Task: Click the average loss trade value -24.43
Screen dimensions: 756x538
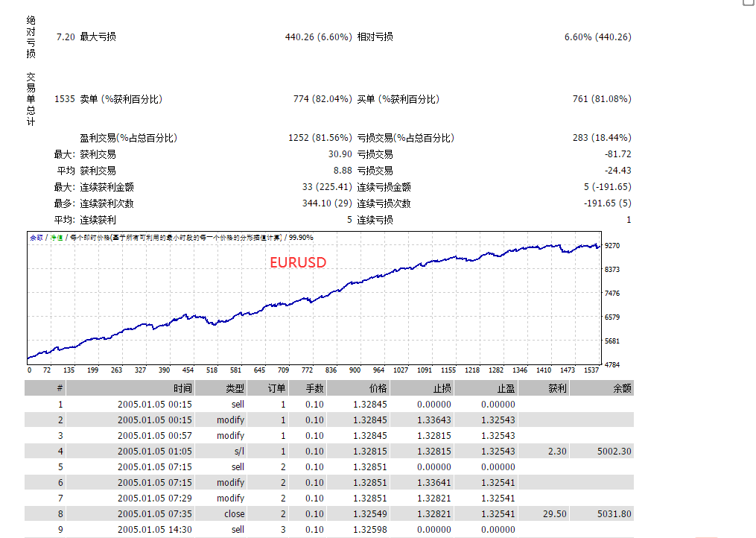Action: (618, 171)
